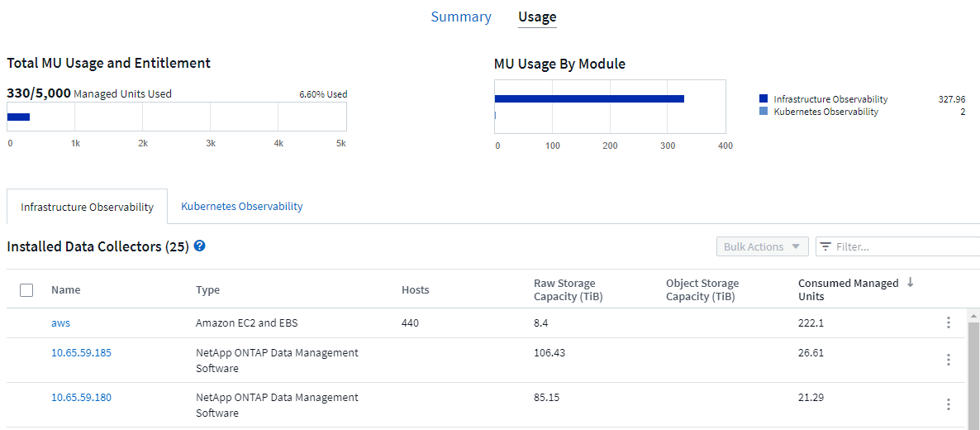Click the help icon beside Installed Data Collectors
Viewport: 980px width, 430px height.
(x=200, y=246)
